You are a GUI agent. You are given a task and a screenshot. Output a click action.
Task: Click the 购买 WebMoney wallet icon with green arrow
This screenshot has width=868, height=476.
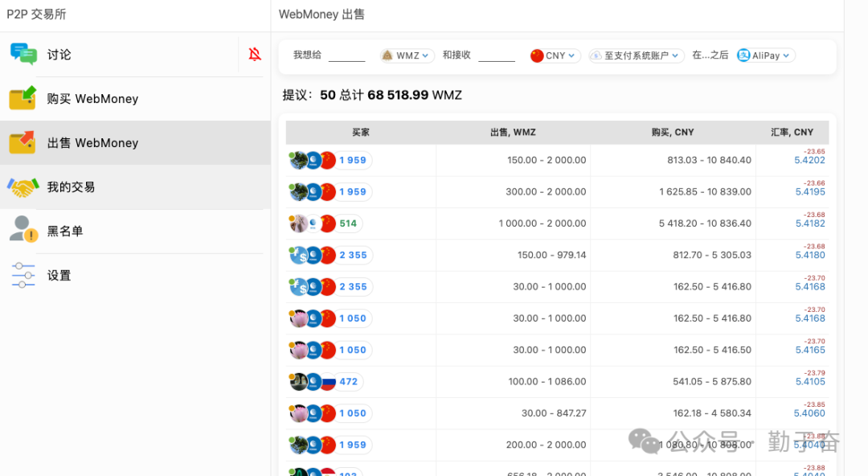(22, 97)
